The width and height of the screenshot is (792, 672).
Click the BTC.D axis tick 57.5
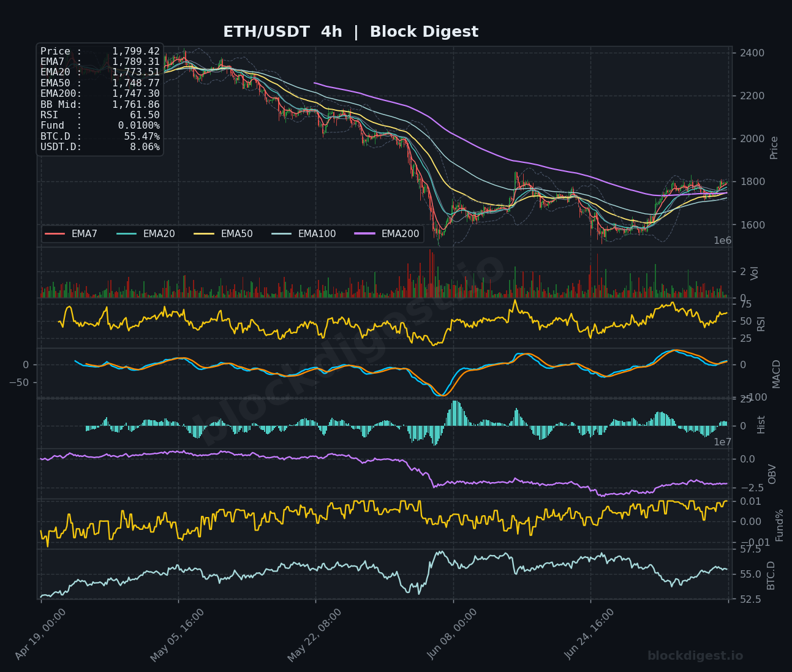click(x=750, y=549)
